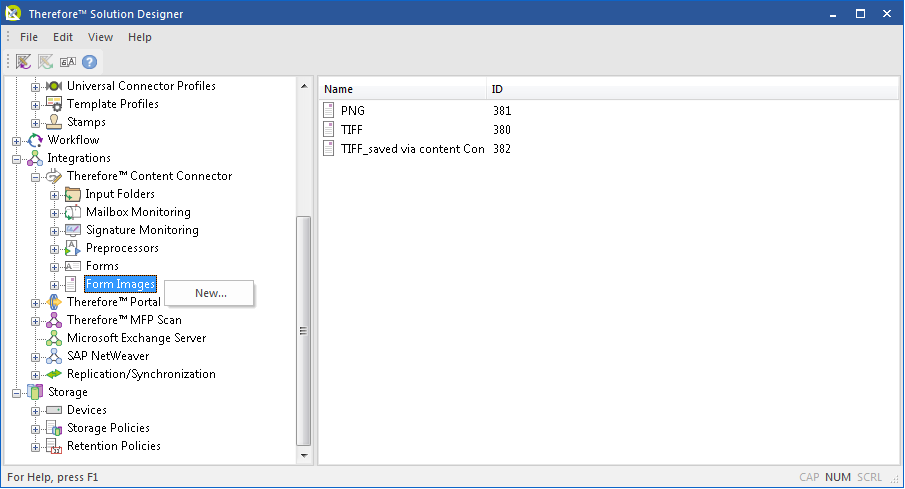This screenshot has width=905, height=489.
Task: Sort list by the ID column header
Action: coord(692,89)
